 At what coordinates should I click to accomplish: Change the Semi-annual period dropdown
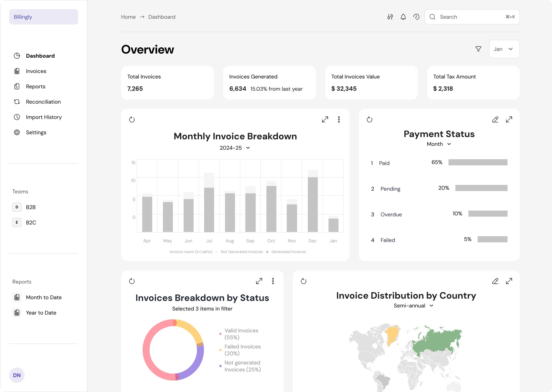[x=413, y=306]
